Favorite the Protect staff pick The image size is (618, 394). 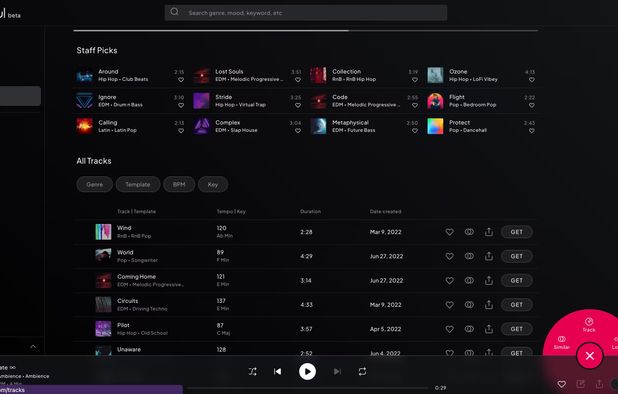click(x=532, y=131)
